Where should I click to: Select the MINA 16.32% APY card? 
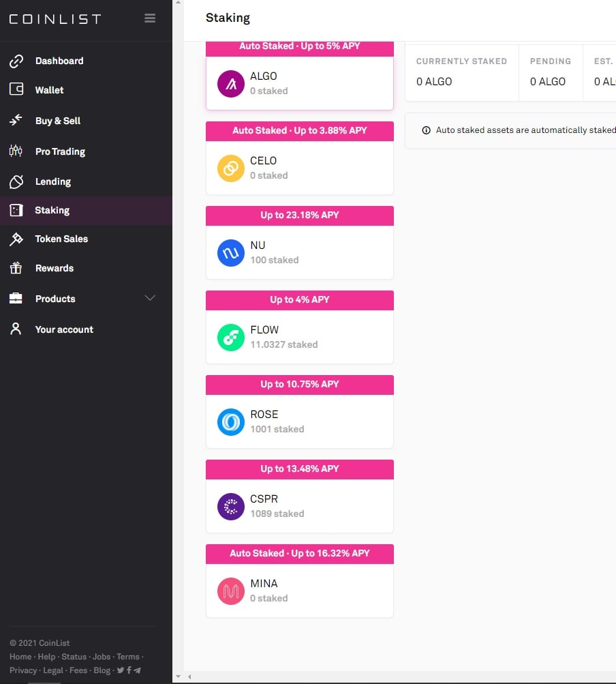tap(300, 581)
